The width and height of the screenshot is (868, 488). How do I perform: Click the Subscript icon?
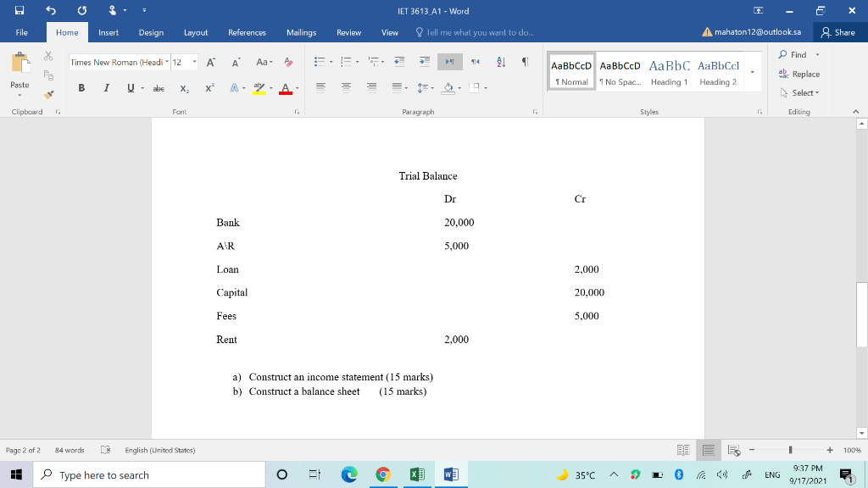(x=185, y=87)
